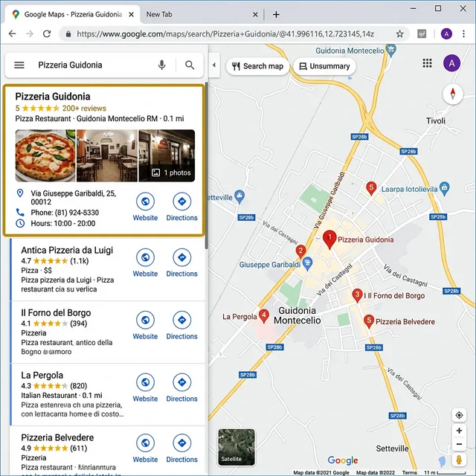Click the browser address bar URL

pos(225,33)
